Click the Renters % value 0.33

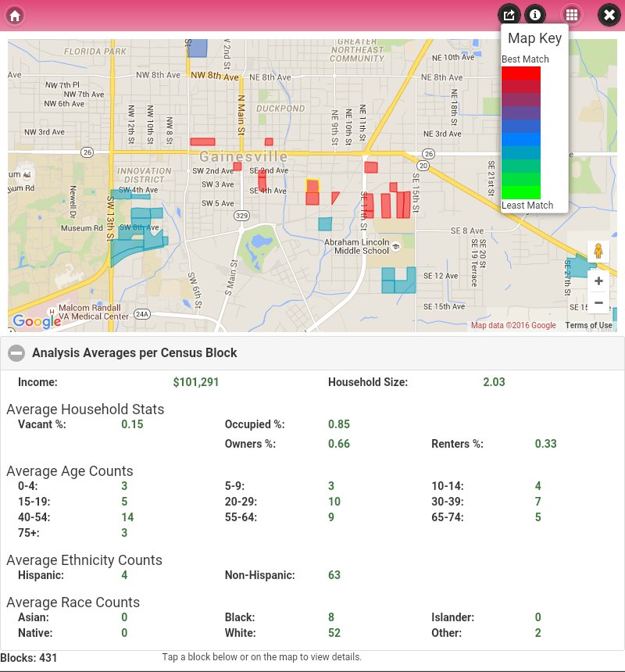546,444
